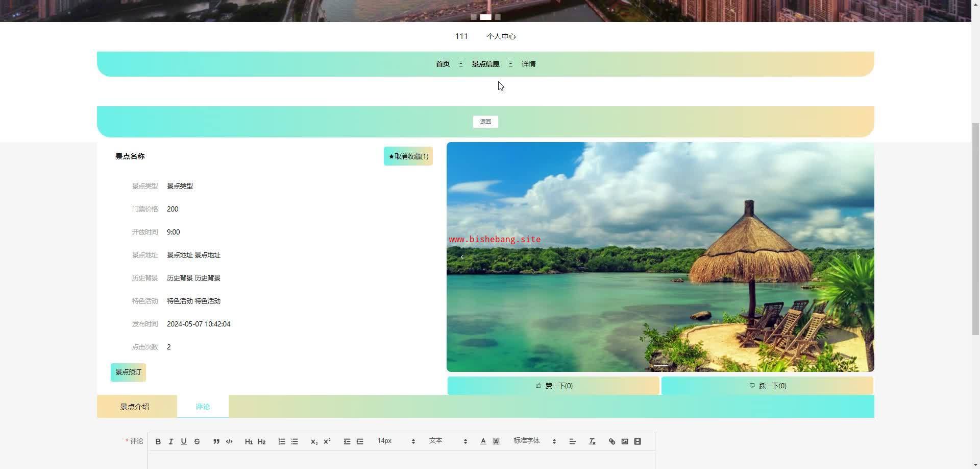Image resolution: width=980 pixels, height=469 pixels.
Task: Select the last banner carousel indicator
Action: 498,17
